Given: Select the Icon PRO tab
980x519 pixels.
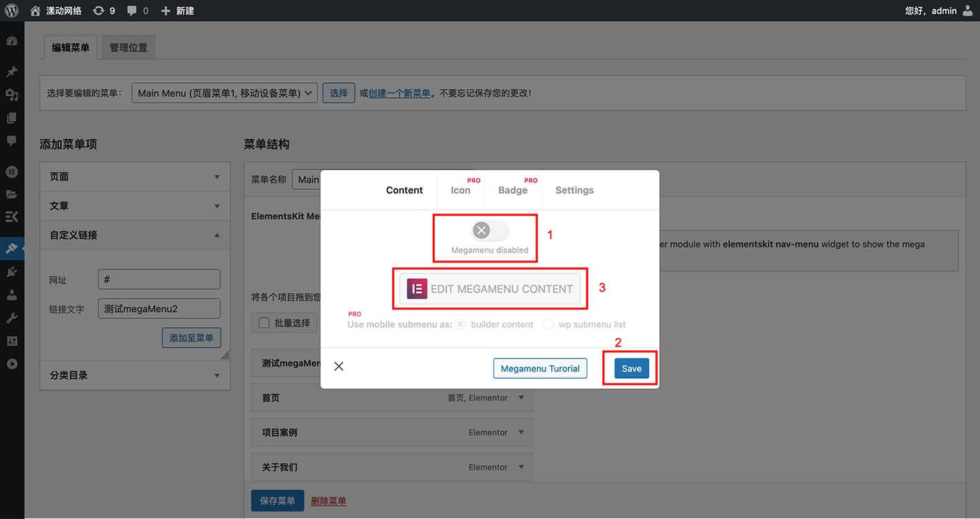Looking at the screenshot, I should click(461, 190).
